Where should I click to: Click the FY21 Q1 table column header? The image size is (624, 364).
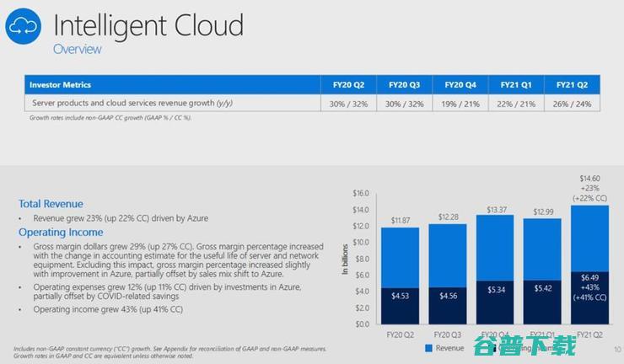tap(516, 85)
